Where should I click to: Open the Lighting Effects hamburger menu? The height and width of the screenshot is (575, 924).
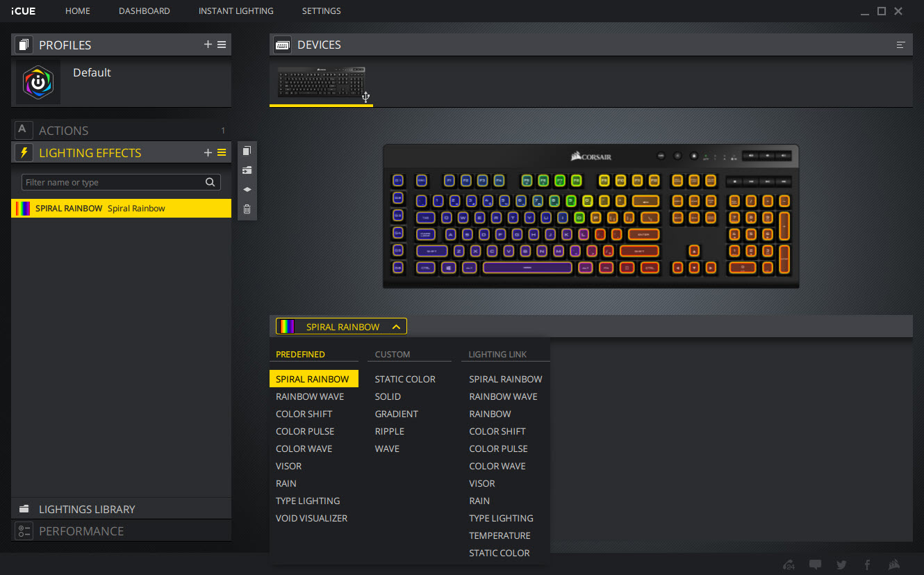pyautogui.click(x=222, y=152)
